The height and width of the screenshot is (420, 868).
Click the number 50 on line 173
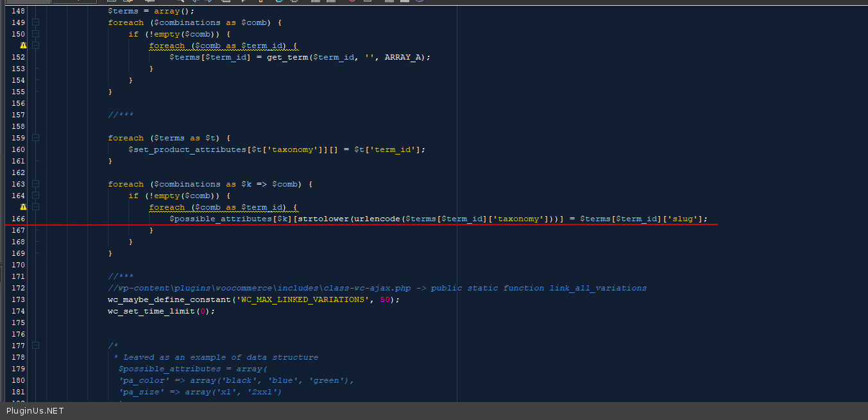pos(385,299)
